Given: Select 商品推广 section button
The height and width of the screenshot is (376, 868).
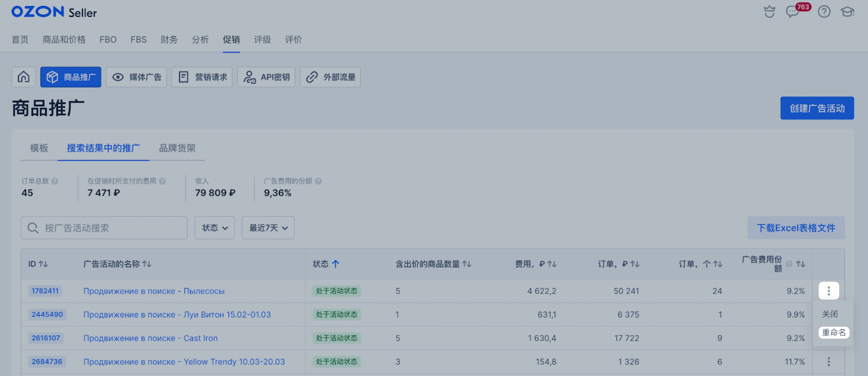Looking at the screenshot, I should [x=71, y=77].
